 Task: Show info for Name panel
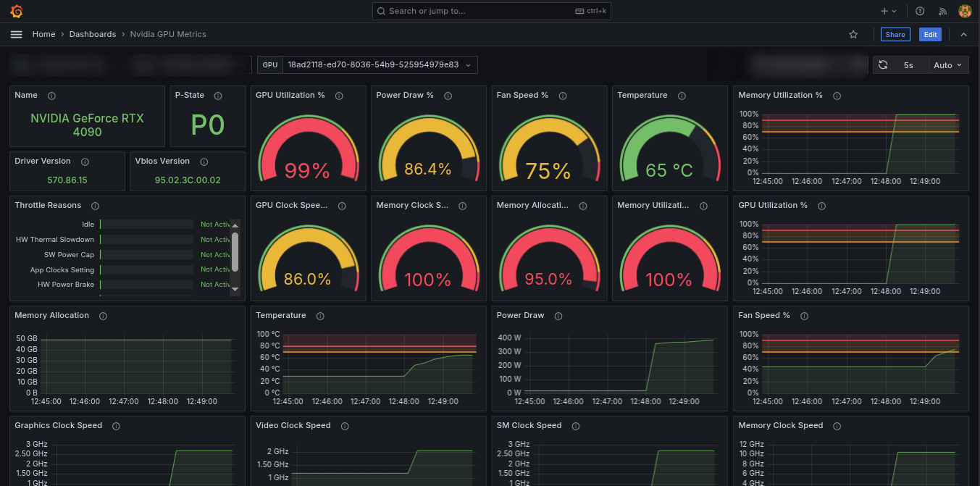click(x=51, y=96)
